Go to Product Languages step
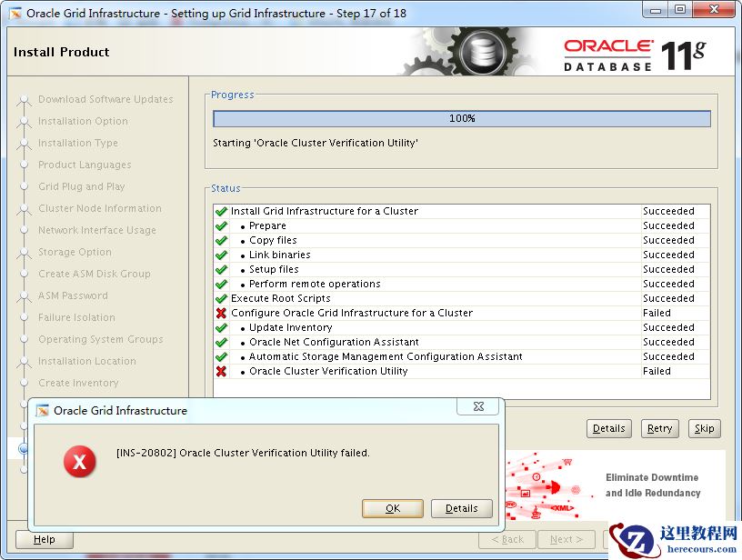 [x=85, y=165]
